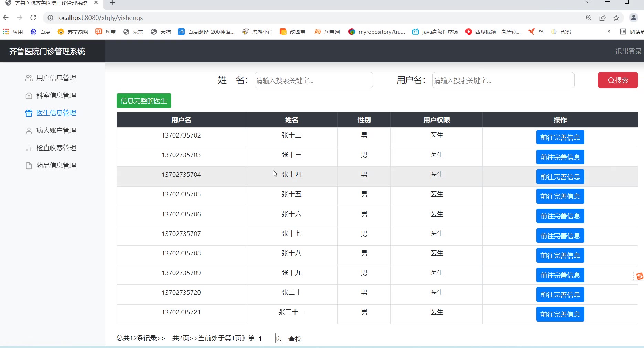Image resolution: width=644 pixels, height=348 pixels.
Task: Click 前往完善信息 for 张十五
Action: tap(560, 196)
